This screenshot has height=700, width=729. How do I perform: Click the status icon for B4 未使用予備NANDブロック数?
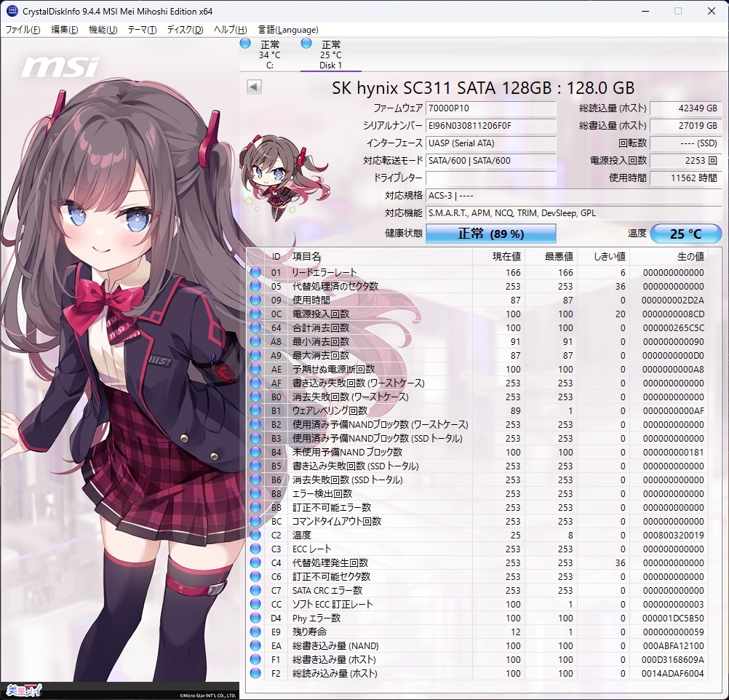coord(255,452)
